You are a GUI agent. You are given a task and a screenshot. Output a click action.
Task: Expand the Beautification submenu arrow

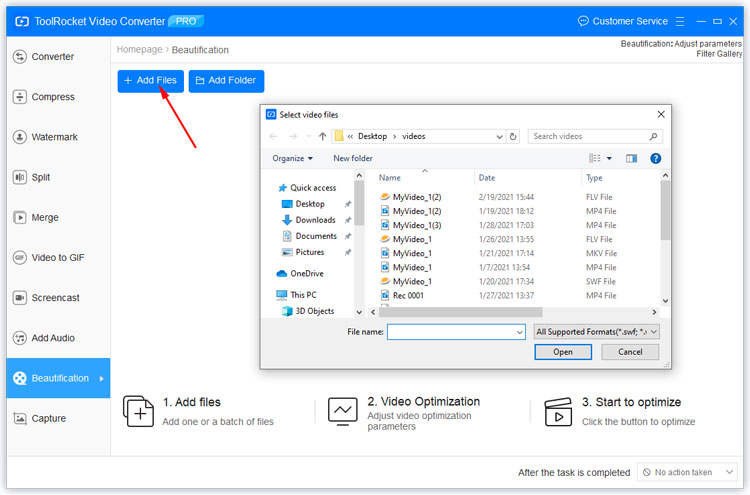[101, 378]
